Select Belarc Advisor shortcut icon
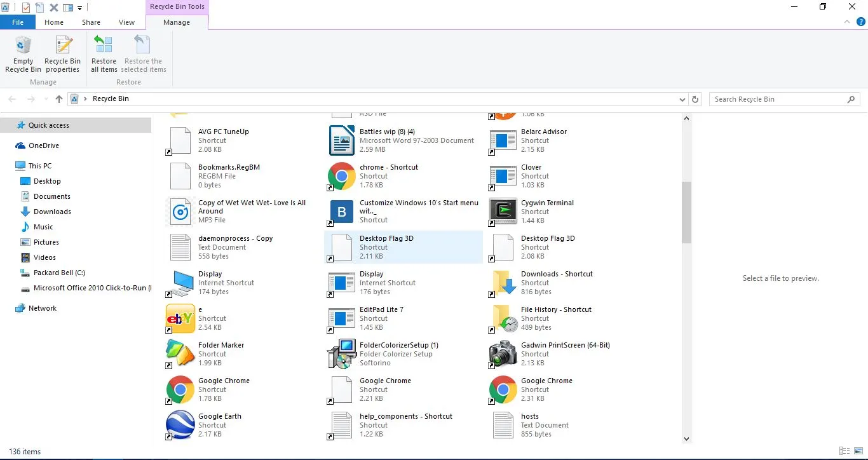 click(x=503, y=140)
